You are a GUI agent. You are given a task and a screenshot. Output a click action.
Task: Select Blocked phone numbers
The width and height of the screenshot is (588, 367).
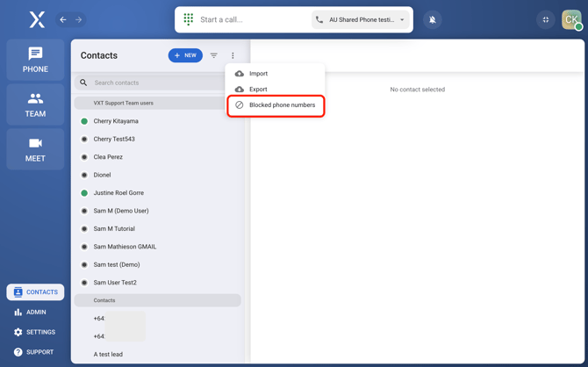276,105
